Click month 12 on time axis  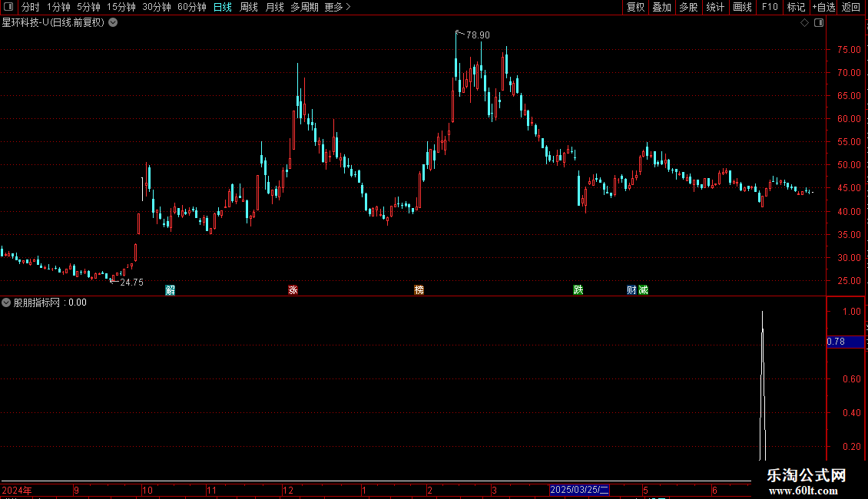pyautogui.click(x=288, y=490)
